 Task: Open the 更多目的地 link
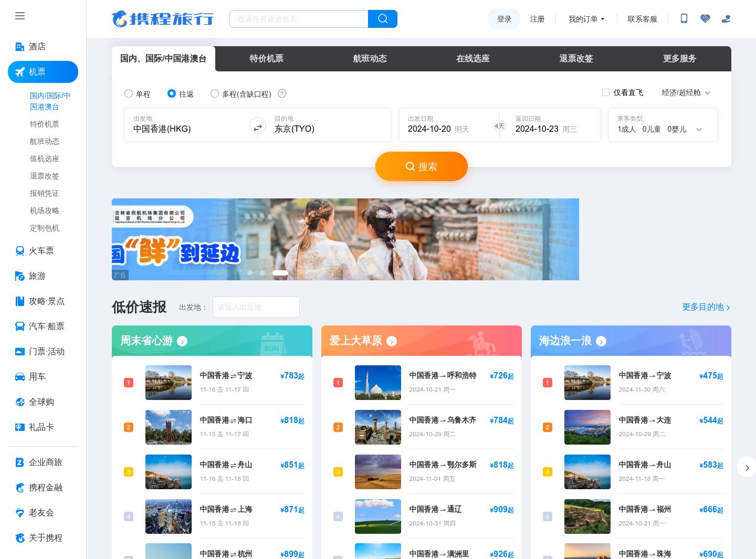tap(706, 307)
